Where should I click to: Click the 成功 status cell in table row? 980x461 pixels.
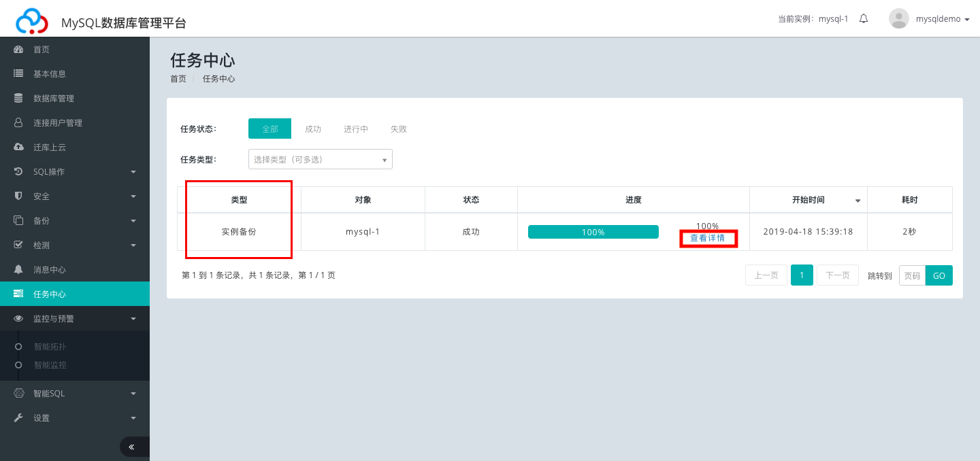[x=471, y=232]
